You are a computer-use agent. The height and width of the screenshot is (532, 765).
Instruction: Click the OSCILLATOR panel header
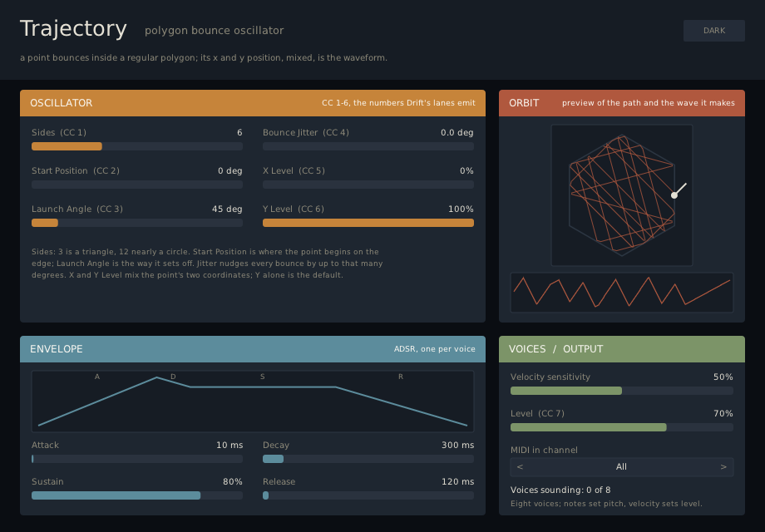pyautogui.click(x=253, y=103)
